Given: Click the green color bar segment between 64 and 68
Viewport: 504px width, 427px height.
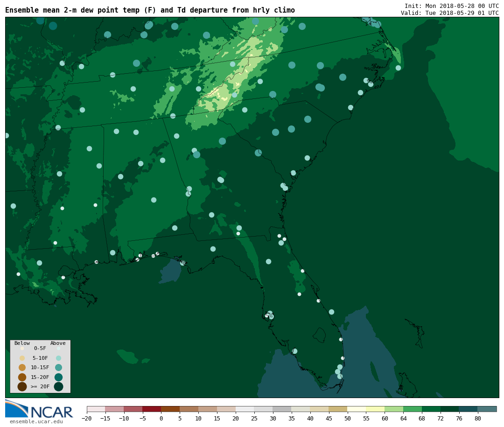Looking at the screenshot, I should tap(413, 409).
